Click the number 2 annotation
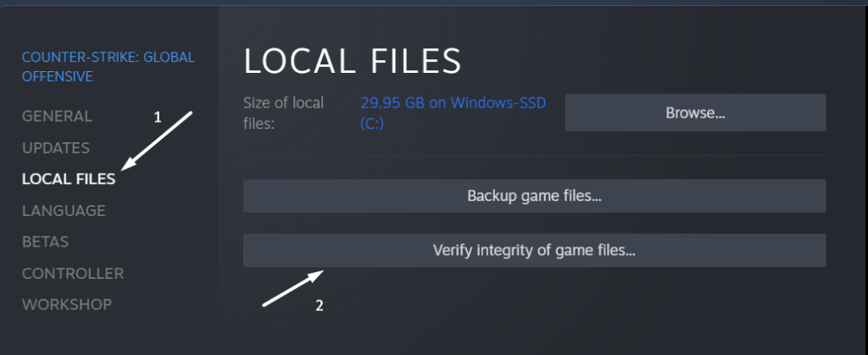The image size is (868, 355). coord(319,305)
